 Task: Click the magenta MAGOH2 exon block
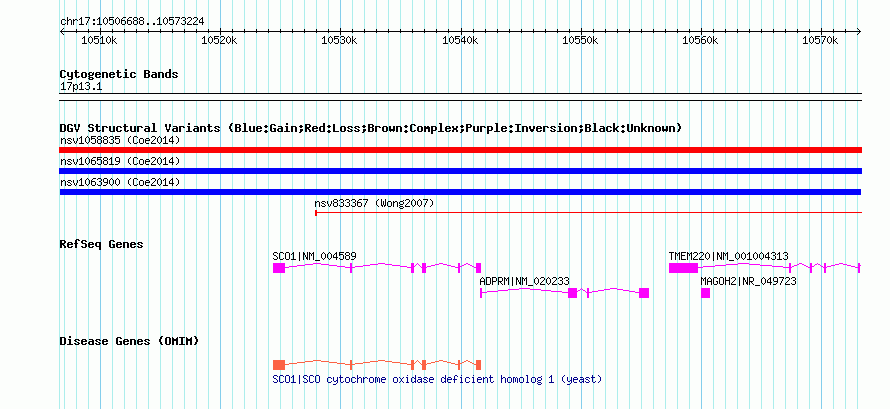[x=706, y=293]
